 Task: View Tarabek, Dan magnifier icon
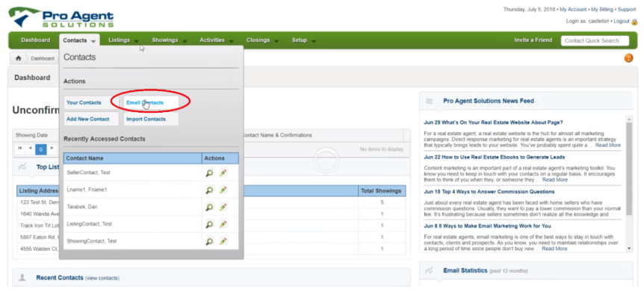coord(209,208)
